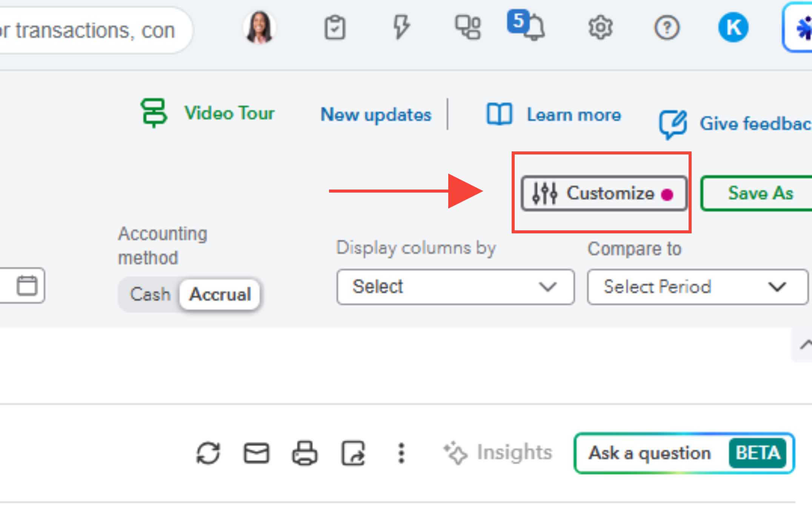
Task: Open the Display columns by dropdown
Action: (455, 287)
